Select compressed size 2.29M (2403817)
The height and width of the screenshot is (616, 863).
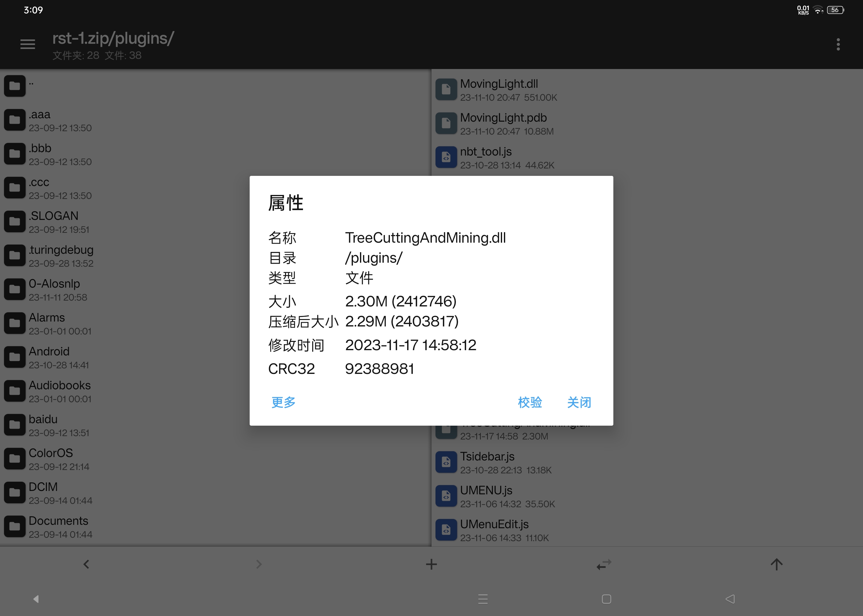[x=402, y=321]
